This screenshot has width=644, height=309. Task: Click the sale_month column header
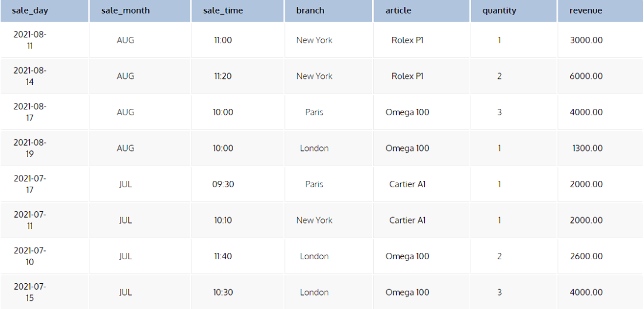[125, 11]
